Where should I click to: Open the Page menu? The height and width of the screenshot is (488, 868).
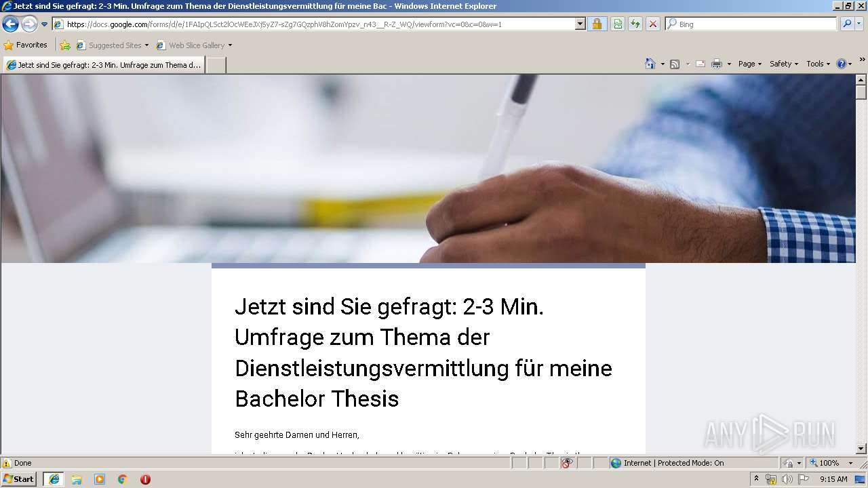pyautogui.click(x=750, y=64)
